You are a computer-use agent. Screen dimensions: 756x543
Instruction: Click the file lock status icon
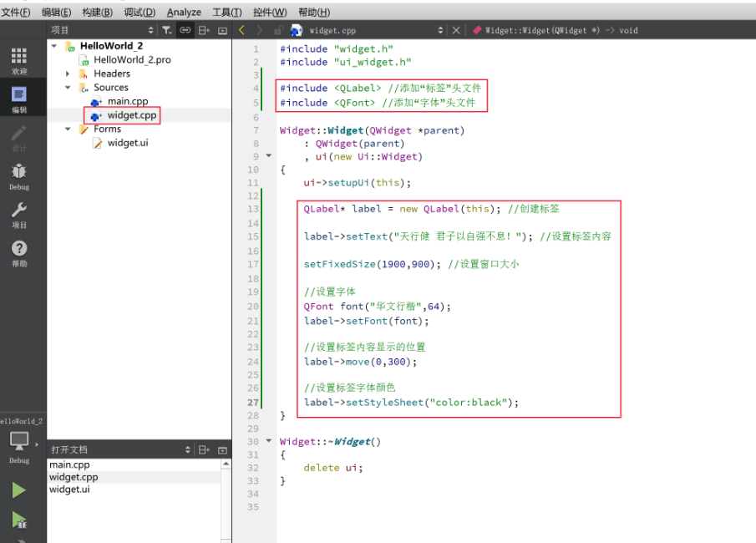click(278, 30)
